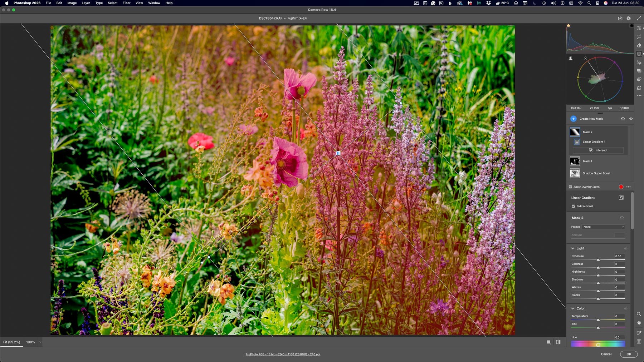The width and height of the screenshot is (644, 362).
Task: Reset all masks with undo arrow
Action: tap(623, 119)
